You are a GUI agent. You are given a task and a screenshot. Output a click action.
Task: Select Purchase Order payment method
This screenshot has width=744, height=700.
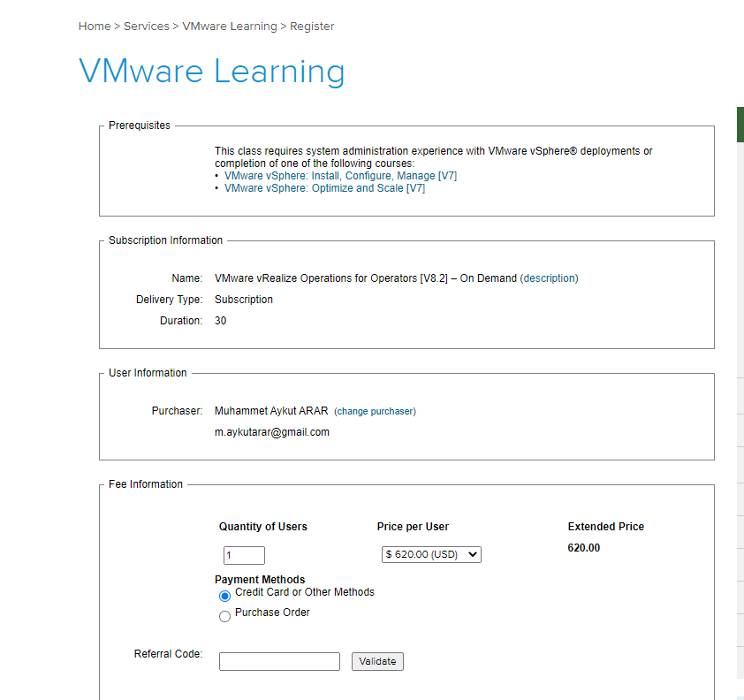[224, 616]
